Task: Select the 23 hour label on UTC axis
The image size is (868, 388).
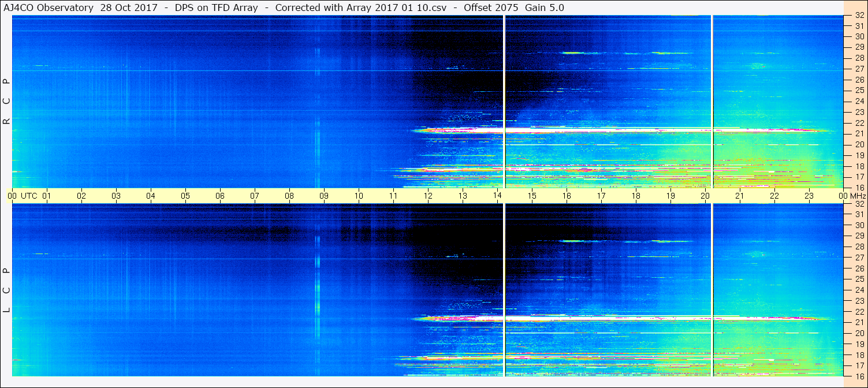Action: [809, 196]
